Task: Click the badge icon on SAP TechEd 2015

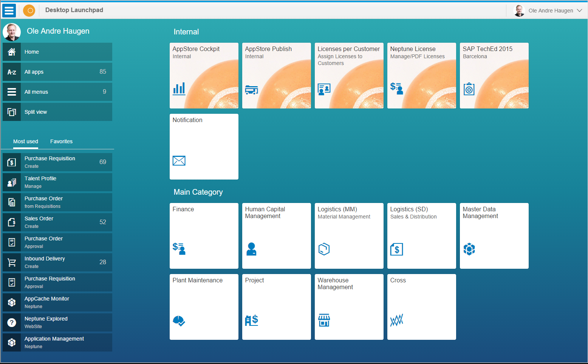Action: [x=469, y=89]
